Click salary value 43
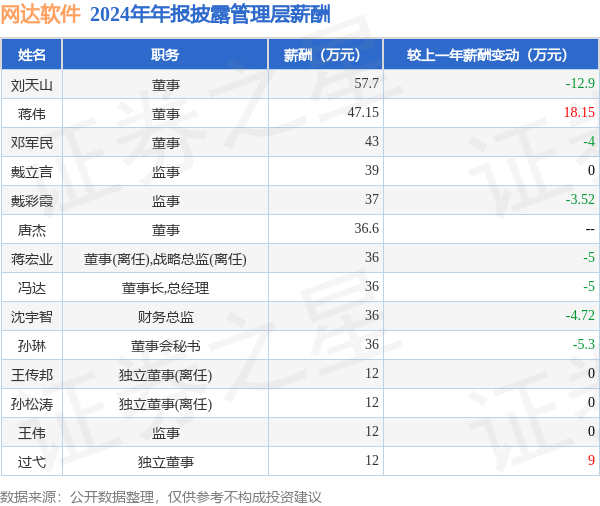 point(372,141)
